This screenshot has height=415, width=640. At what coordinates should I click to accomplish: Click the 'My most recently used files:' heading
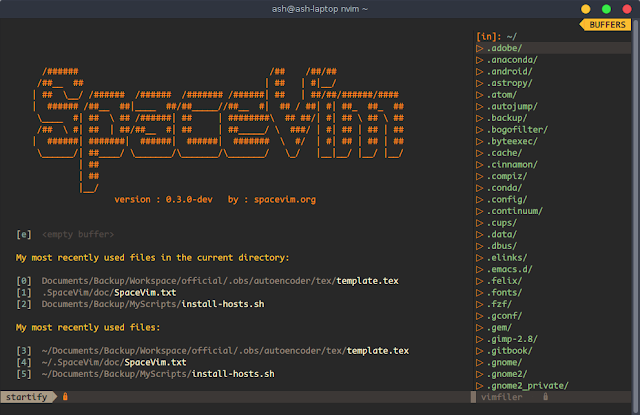[x=88, y=328]
